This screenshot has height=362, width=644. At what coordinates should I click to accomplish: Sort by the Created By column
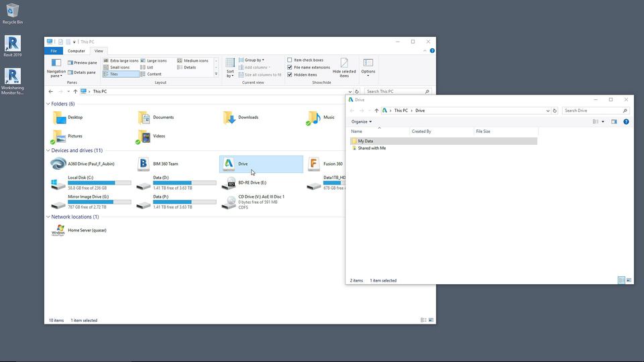[x=441, y=131]
